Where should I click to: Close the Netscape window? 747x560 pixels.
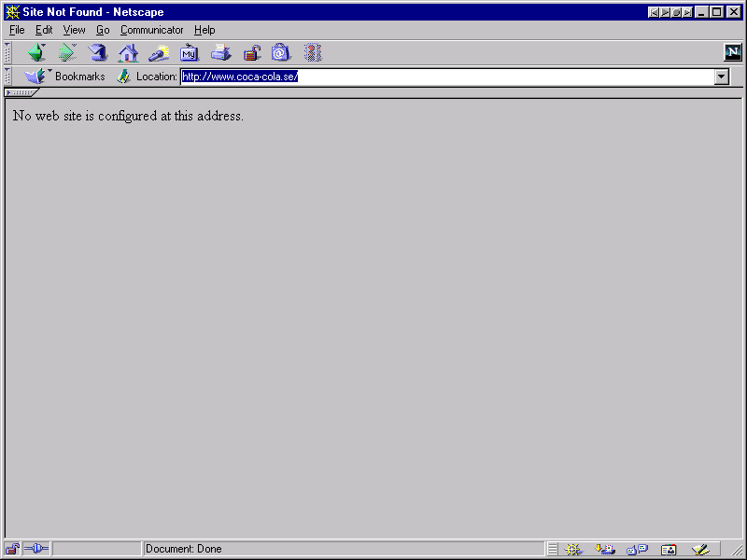(x=734, y=12)
